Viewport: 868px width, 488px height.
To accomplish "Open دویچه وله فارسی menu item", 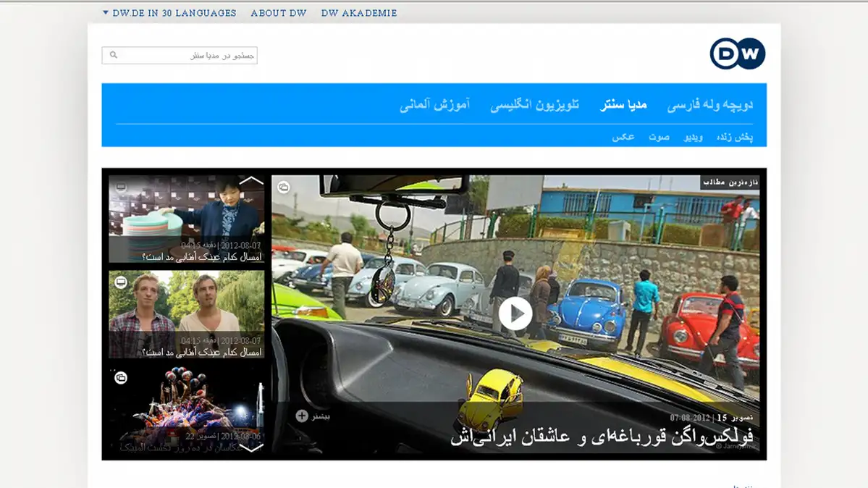I will point(709,104).
